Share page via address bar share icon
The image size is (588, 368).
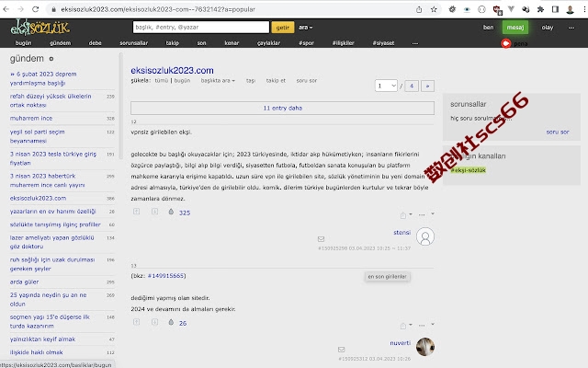point(419,9)
